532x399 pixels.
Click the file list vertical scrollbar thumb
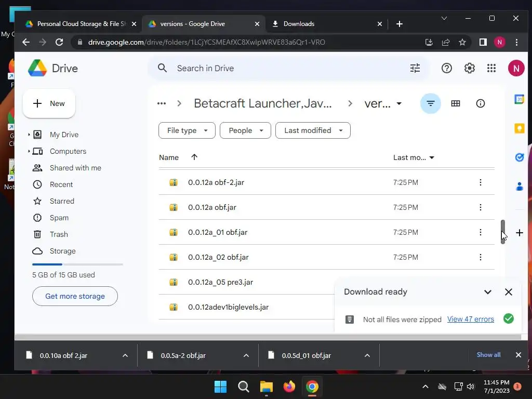point(503,231)
